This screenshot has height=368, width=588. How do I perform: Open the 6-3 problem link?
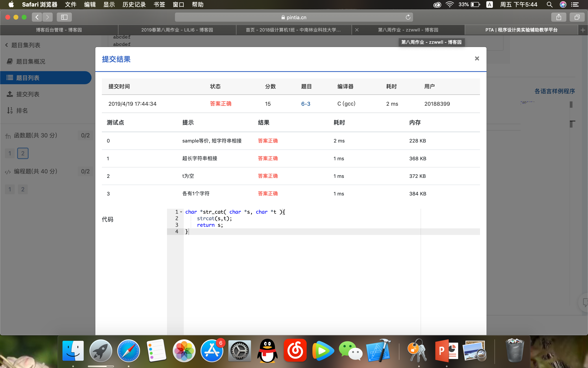click(x=306, y=104)
